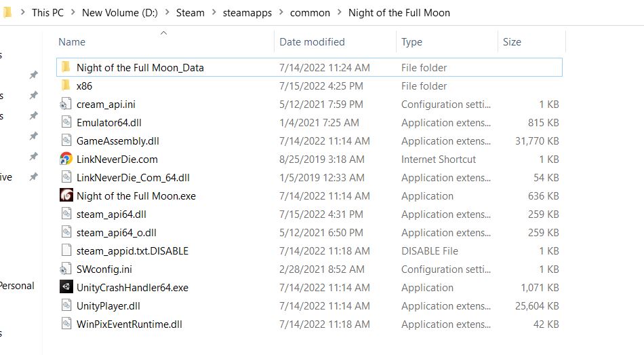Jump to the Steam folder breadcrumb
The height and width of the screenshot is (355, 644).
pyautogui.click(x=190, y=13)
